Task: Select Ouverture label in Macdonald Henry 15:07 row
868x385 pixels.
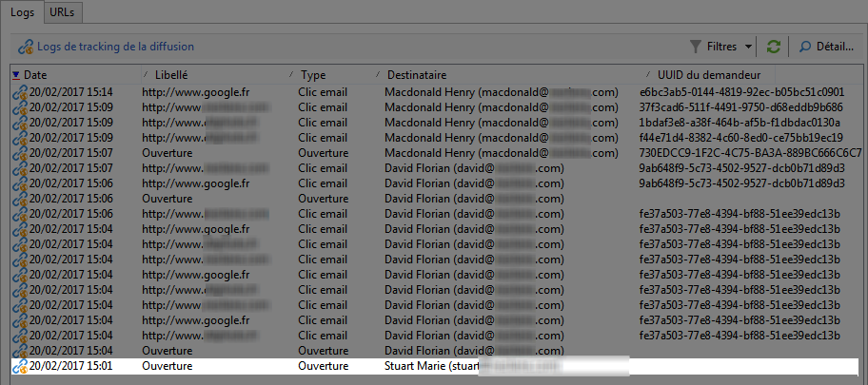Action: pos(168,153)
